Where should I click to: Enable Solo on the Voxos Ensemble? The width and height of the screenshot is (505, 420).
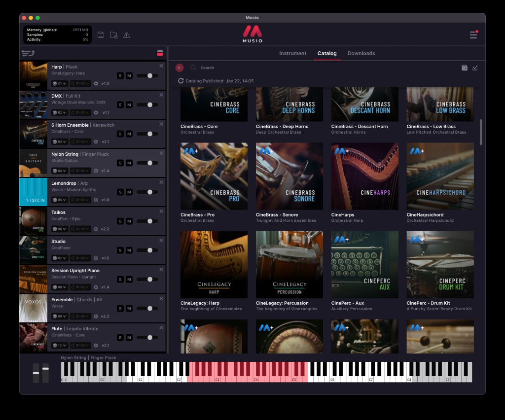[120, 308]
